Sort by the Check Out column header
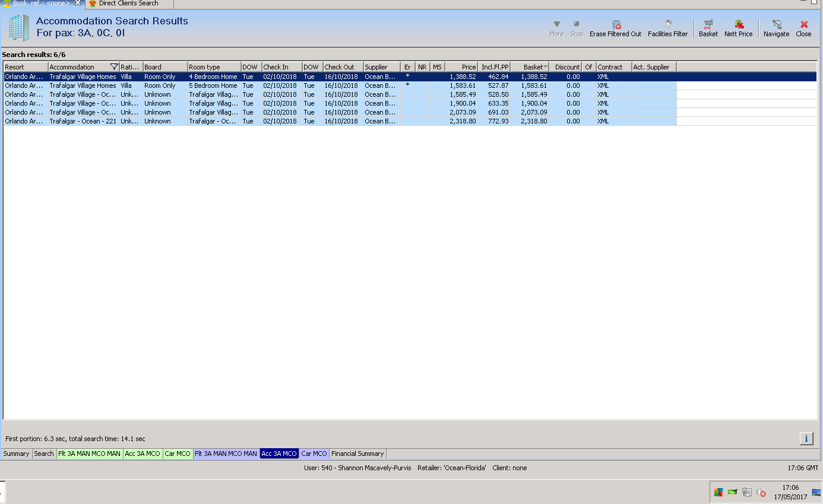Image resolution: width=823 pixels, height=504 pixels. tap(343, 67)
